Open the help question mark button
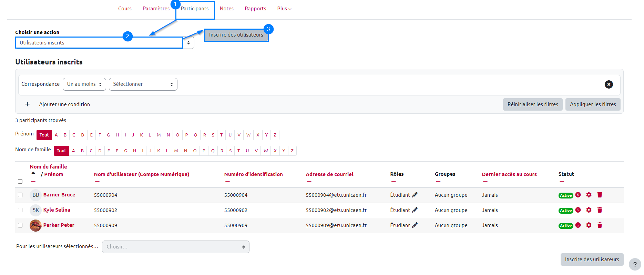The height and width of the screenshot is (275, 644). pos(635,264)
